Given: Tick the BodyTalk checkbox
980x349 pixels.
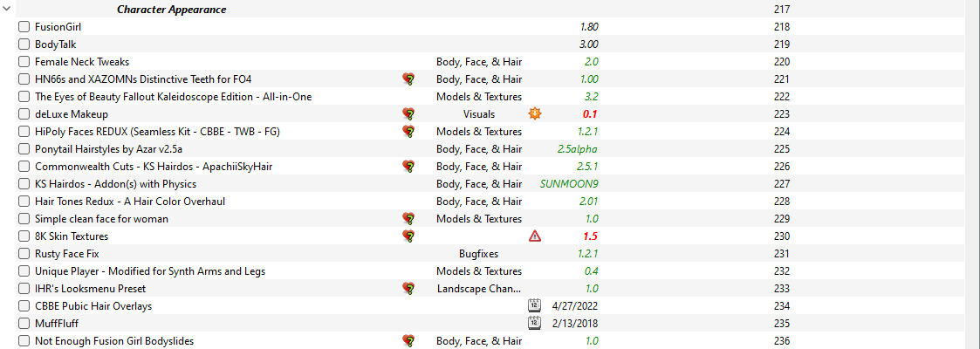Looking at the screenshot, I should (x=24, y=44).
